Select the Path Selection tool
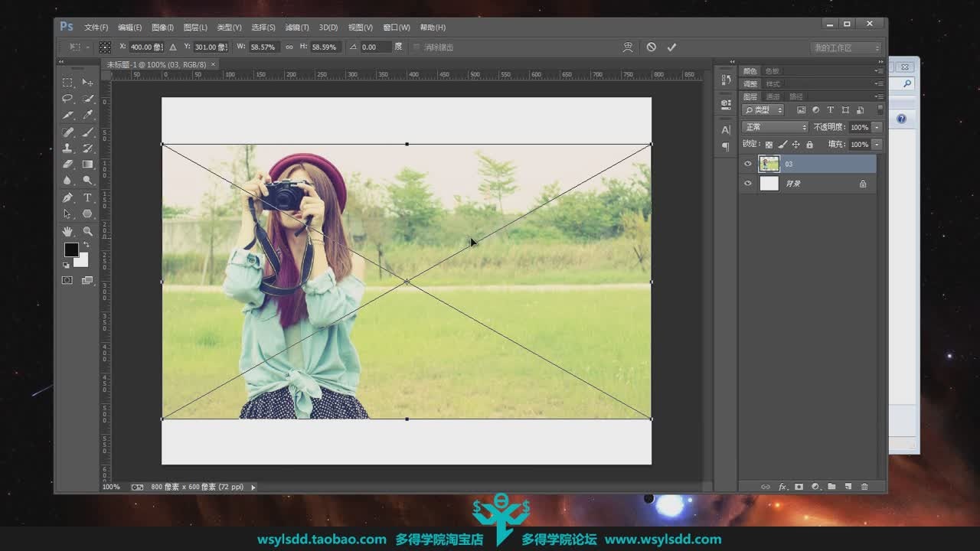980x551 pixels. (67, 214)
